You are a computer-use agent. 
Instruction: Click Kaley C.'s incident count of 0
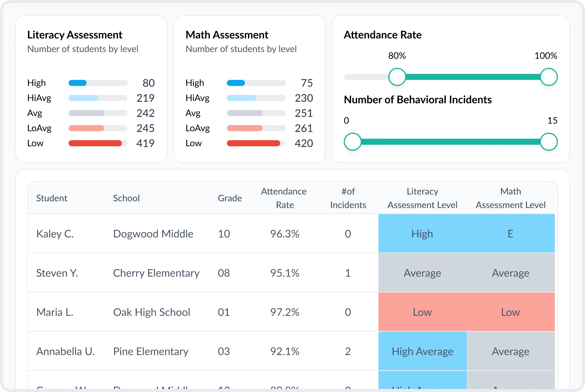coord(348,234)
